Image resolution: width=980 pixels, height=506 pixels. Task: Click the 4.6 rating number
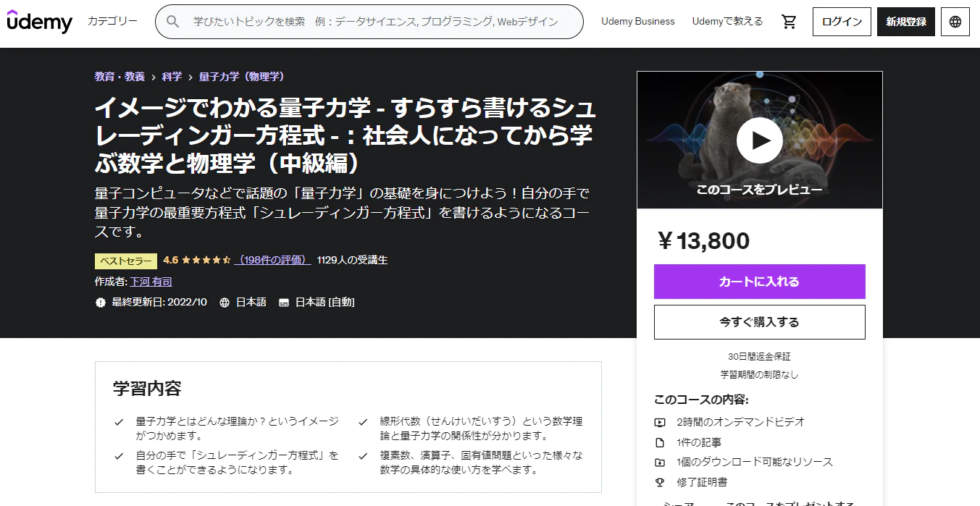(x=171, y=260)
